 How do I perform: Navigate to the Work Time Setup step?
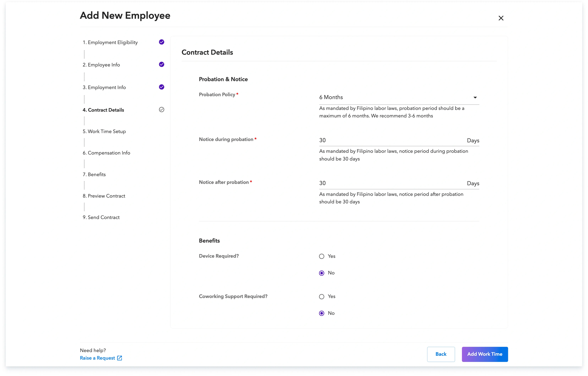tap(104, 131)
